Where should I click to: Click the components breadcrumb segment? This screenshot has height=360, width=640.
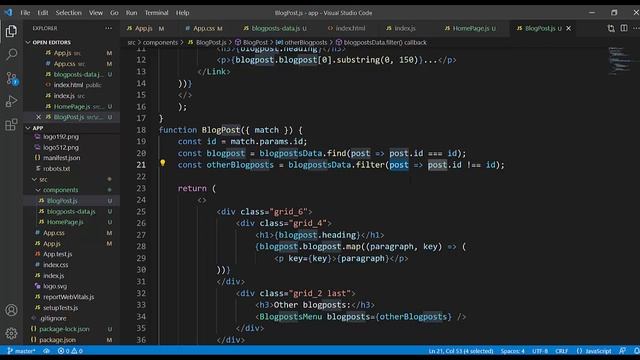pyautogui.click(x=160, y=42)
